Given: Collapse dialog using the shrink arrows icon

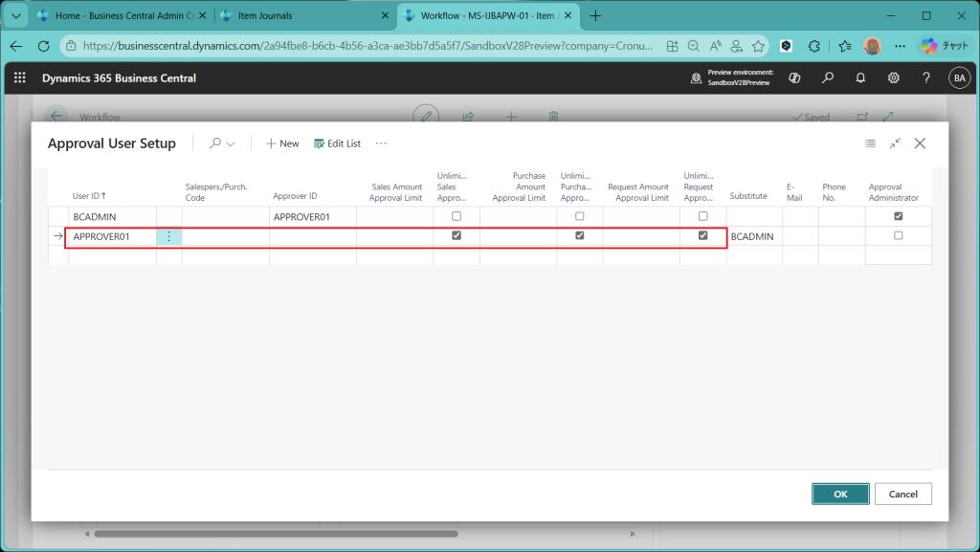Looking at the screenshot, I should [895, 144].
